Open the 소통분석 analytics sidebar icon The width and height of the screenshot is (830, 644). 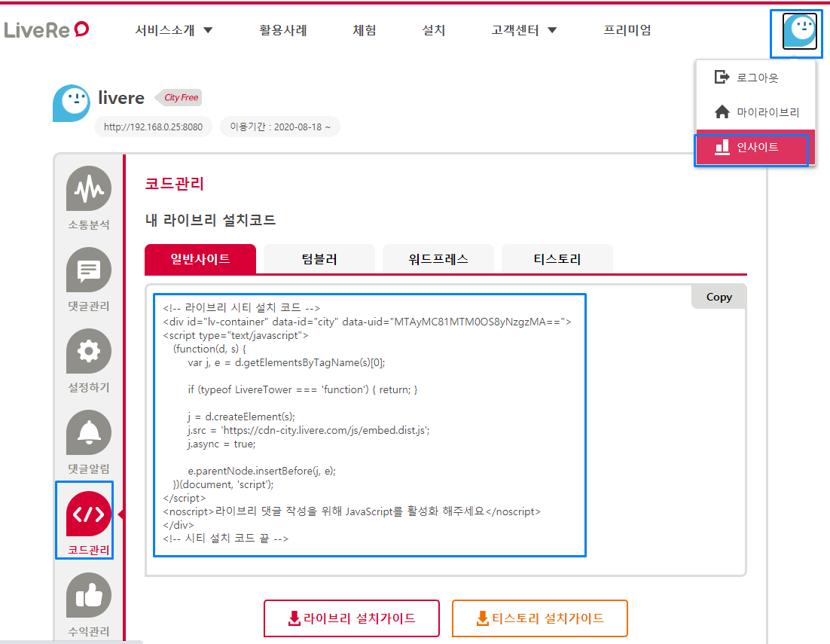pyautogui.click(x=88, y=189)
